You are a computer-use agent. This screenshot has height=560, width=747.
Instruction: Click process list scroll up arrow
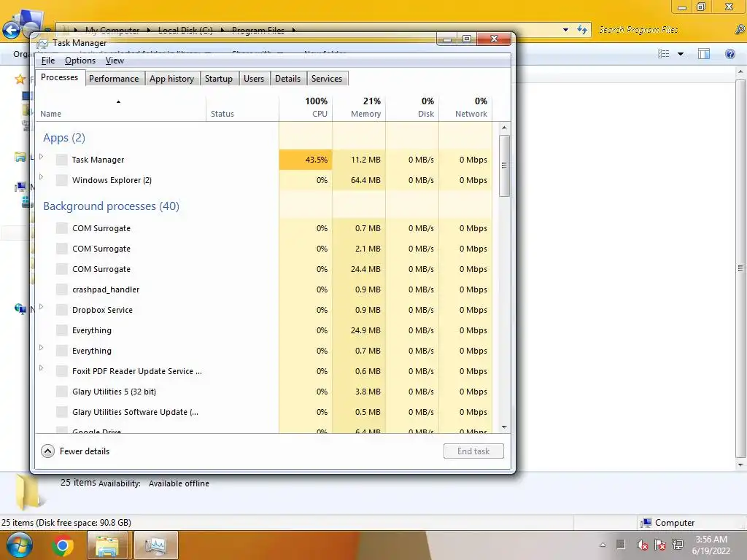click(x=504, y=128)
